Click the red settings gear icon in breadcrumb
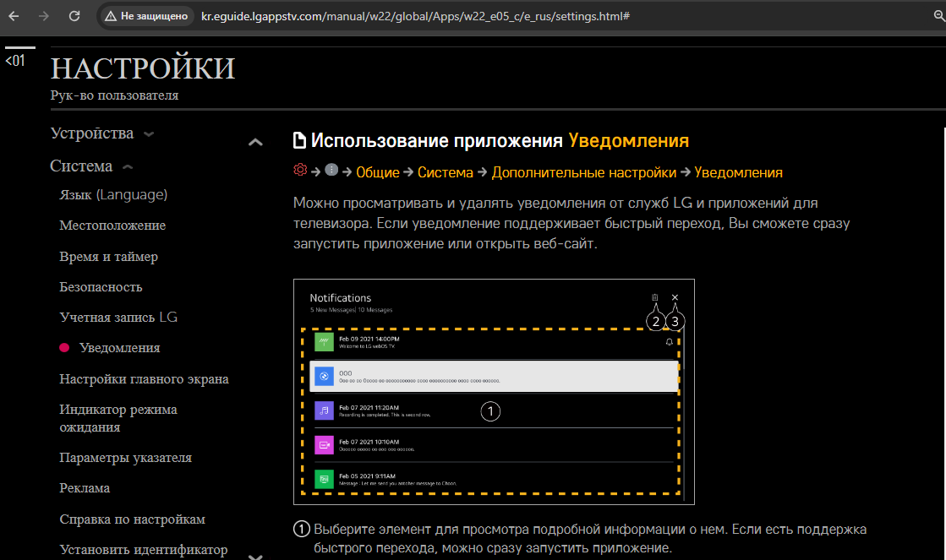 click(x=299, y=171)
